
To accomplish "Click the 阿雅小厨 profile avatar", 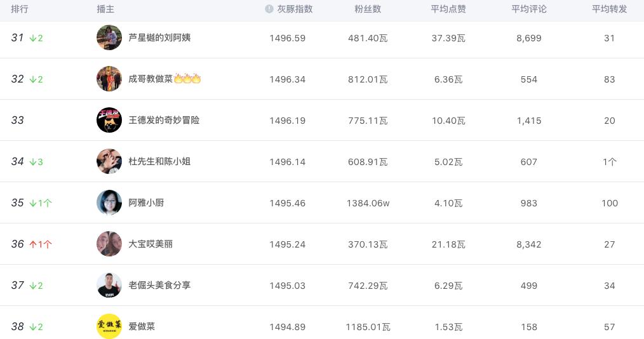I will point(109,203).
